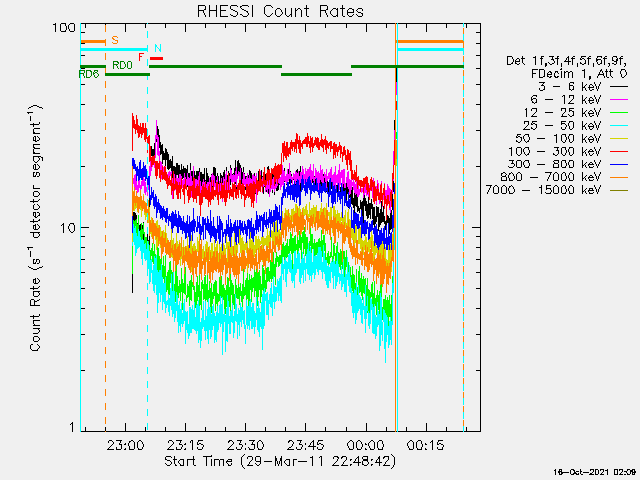
Task: Click the yellow 50 - 100 keV legend line
Action: tap(619, 138)
